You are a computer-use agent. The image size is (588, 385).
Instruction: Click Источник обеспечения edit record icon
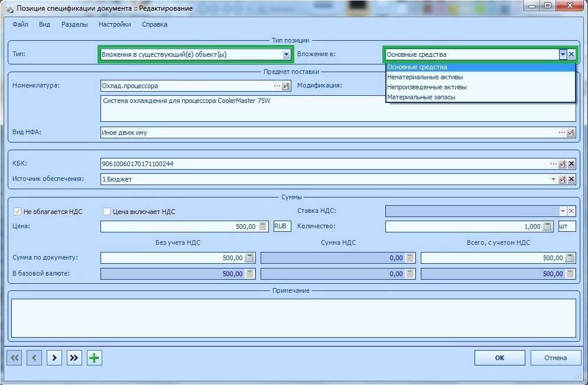(562, 179)
